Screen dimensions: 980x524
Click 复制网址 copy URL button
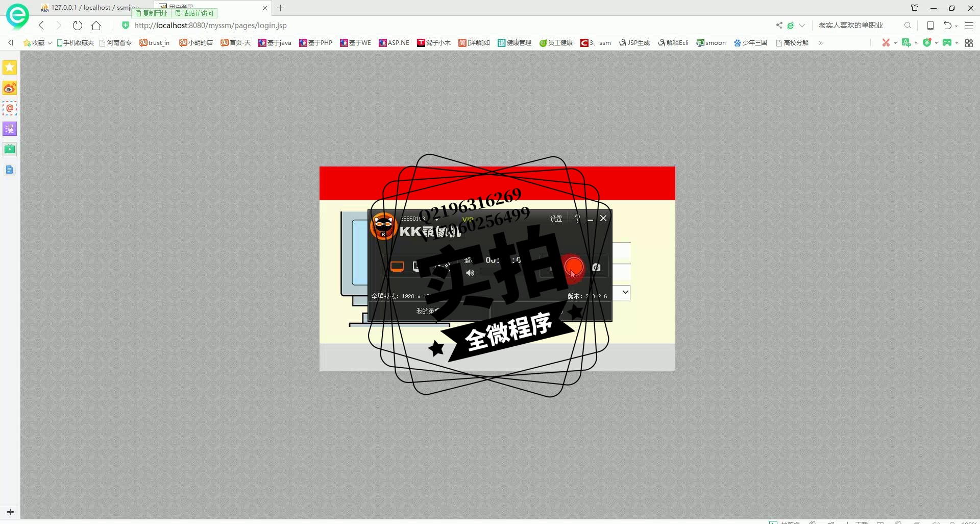[x=151, y=13]
